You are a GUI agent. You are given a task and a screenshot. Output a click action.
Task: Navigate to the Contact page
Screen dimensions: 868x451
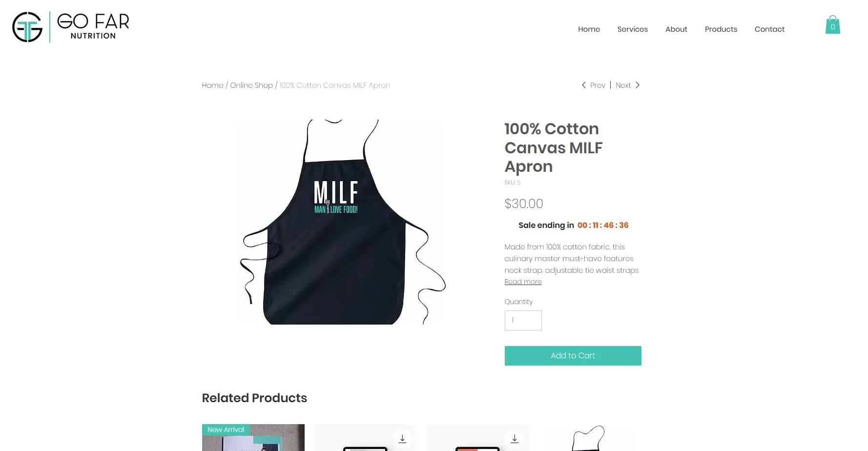769,29
